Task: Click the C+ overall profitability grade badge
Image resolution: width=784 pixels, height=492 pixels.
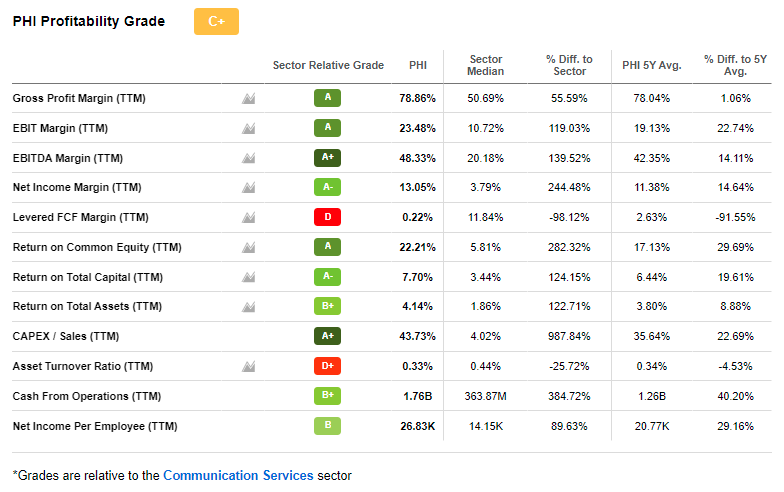Action: 216,22
